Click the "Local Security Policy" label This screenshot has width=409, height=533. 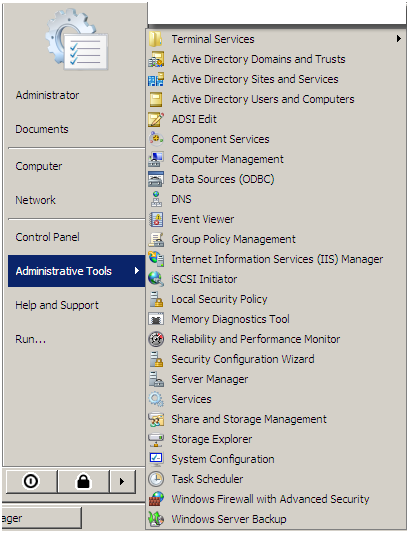(x=219, y=299)
